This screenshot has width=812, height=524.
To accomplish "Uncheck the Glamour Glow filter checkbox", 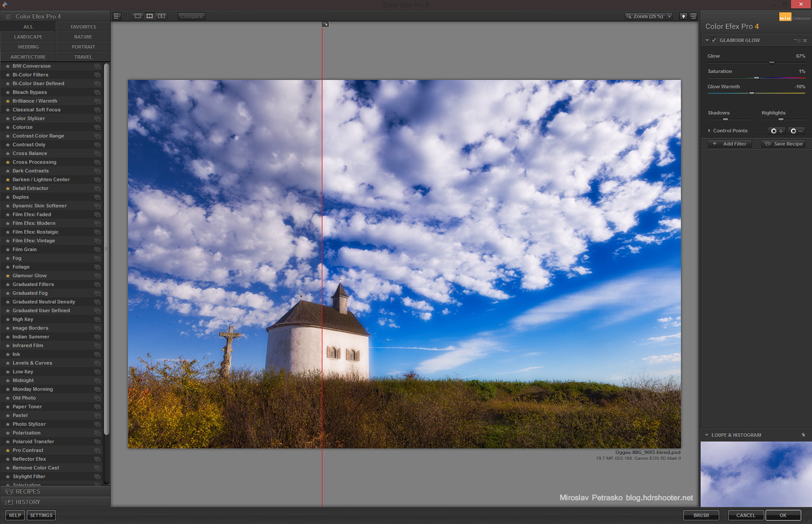I will click(714, 40).
